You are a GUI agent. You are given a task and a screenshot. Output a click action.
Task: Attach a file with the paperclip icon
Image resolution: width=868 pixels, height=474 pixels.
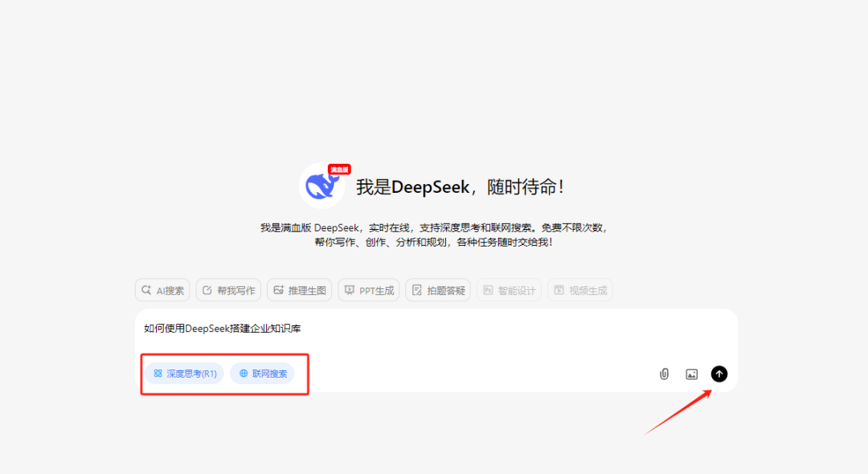coord(665,374)
